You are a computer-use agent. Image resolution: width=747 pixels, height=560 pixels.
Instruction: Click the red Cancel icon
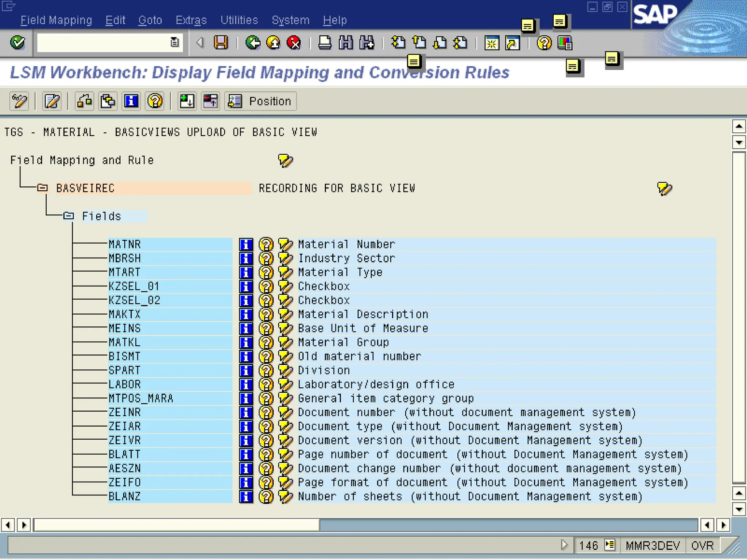pos(294,43)
